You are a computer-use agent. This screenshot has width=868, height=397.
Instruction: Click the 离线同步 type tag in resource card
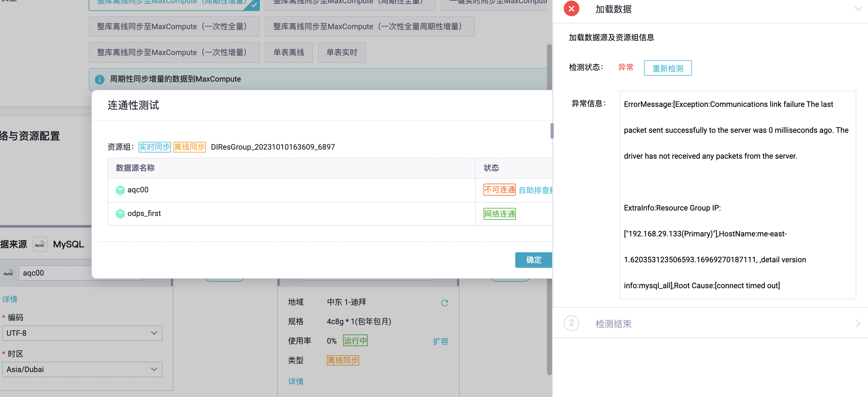(343, 360)
